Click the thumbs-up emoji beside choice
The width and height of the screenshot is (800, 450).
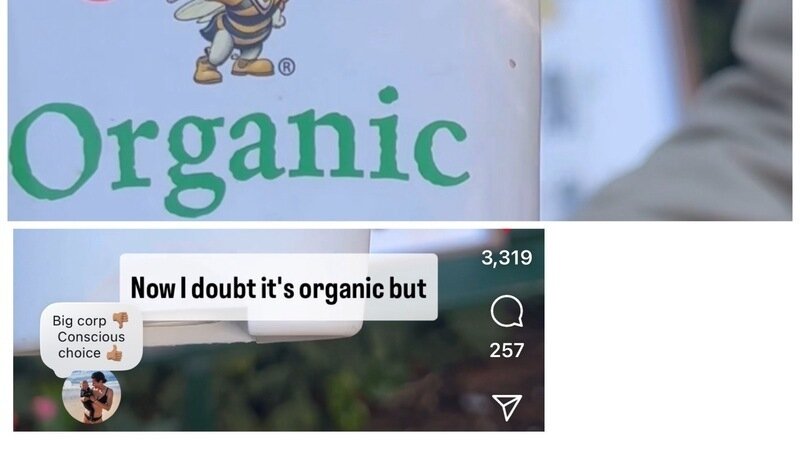tap(114, 353)
